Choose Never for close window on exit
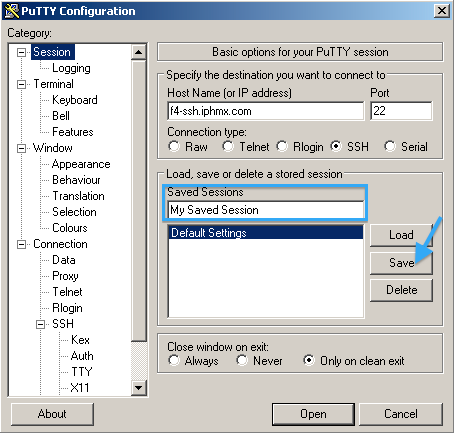The image size is (454, 433). pos(242,361)
